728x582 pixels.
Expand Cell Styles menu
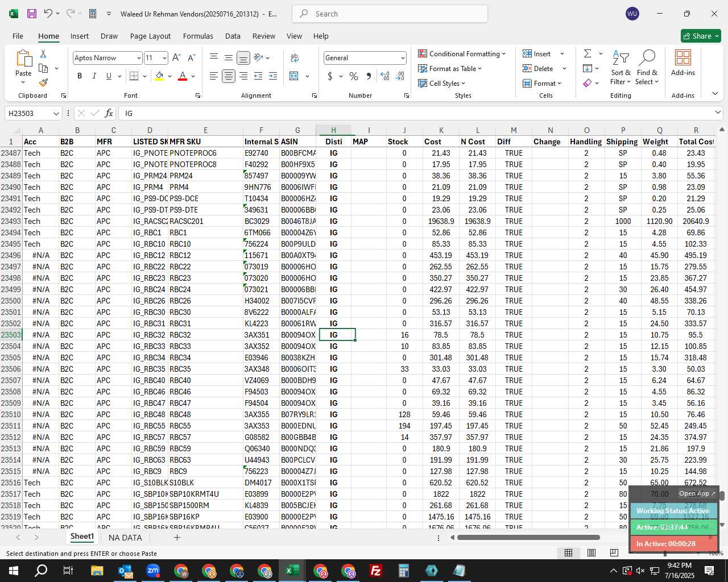pos(441,83)
